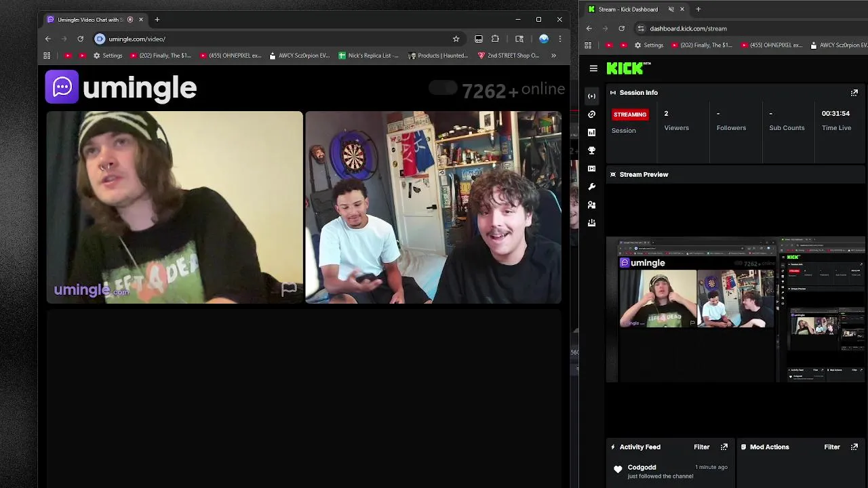Click the 00:31:54 Time Live value

tap(835, 114)
